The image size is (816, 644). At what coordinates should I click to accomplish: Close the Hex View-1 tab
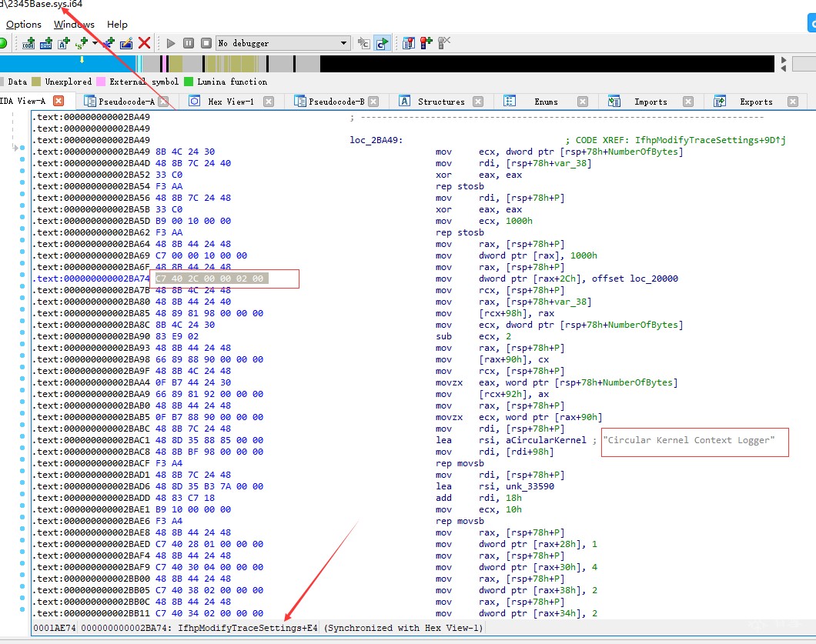269,102
